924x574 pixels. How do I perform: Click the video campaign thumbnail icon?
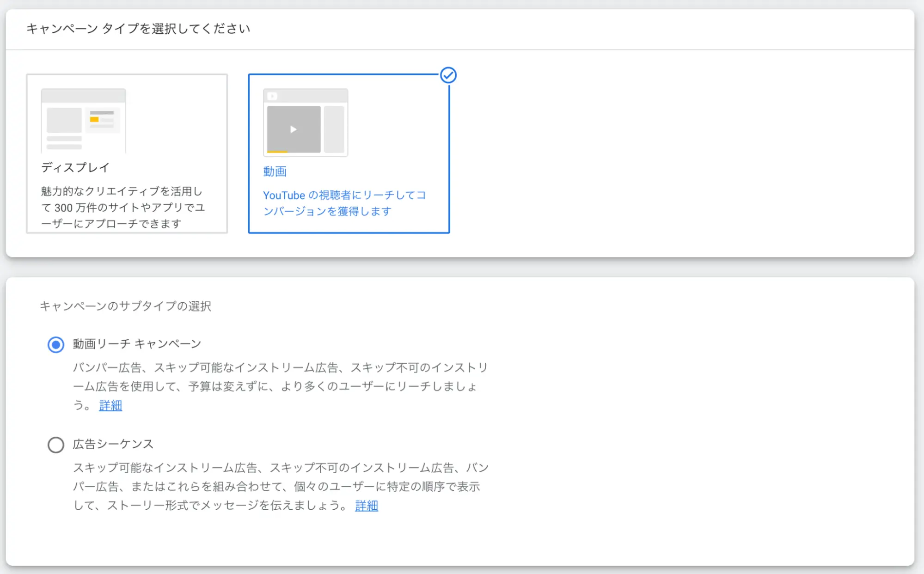305,123
